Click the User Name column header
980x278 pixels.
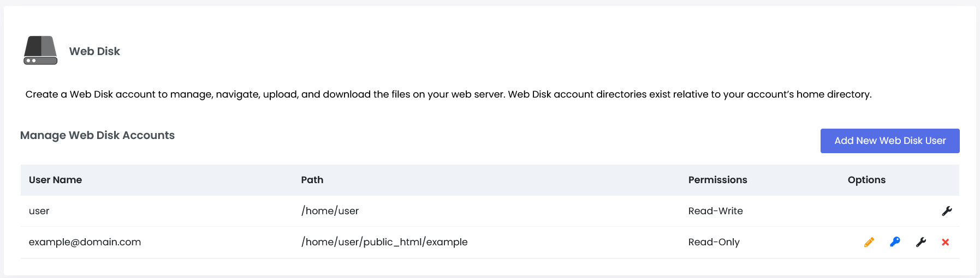tap(55, 180)
